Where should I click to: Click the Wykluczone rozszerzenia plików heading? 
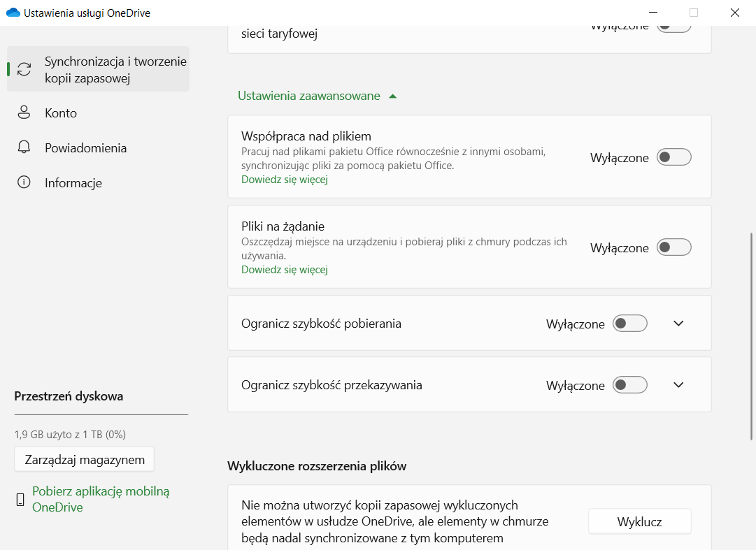click(317, 466)
